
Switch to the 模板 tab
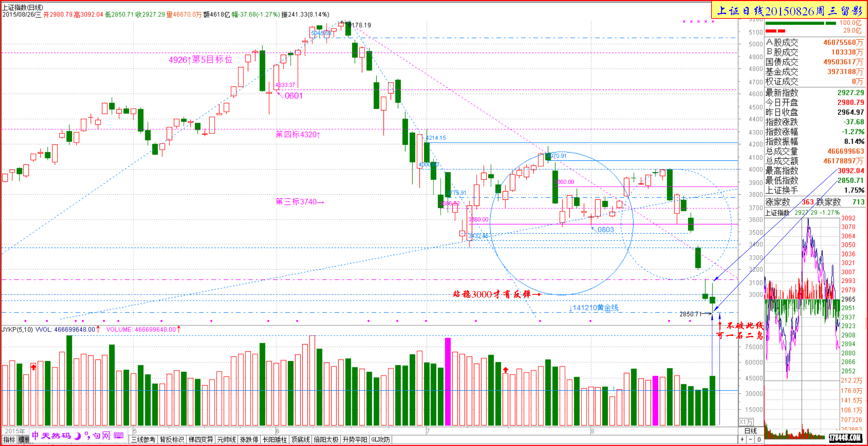click(24, 440)
